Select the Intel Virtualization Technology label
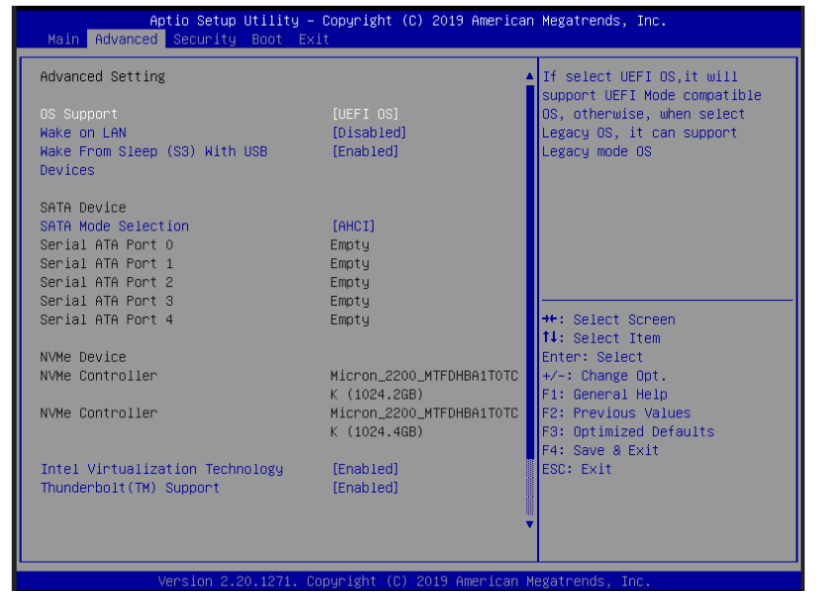This screenshot has height=594, width=818. point(161,469)
